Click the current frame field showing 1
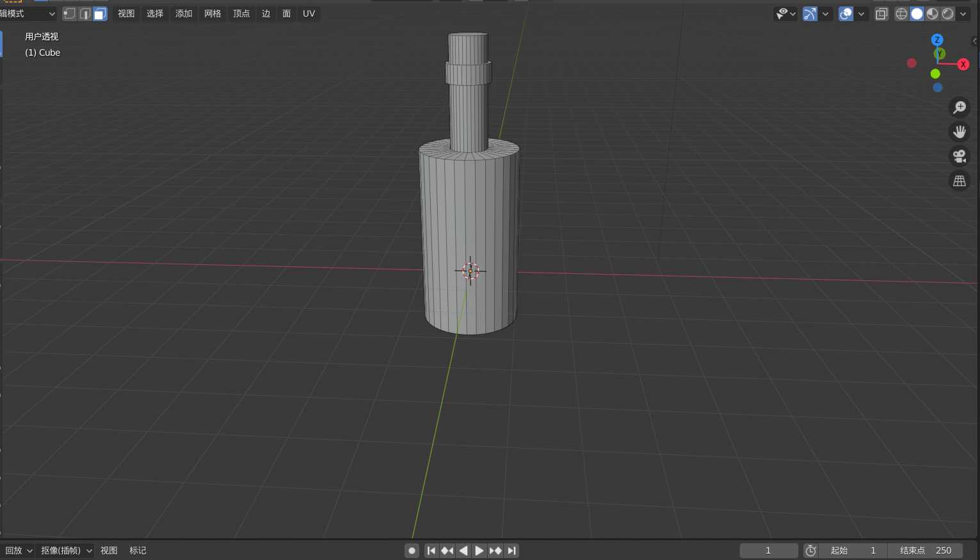 tap(769, 550)
